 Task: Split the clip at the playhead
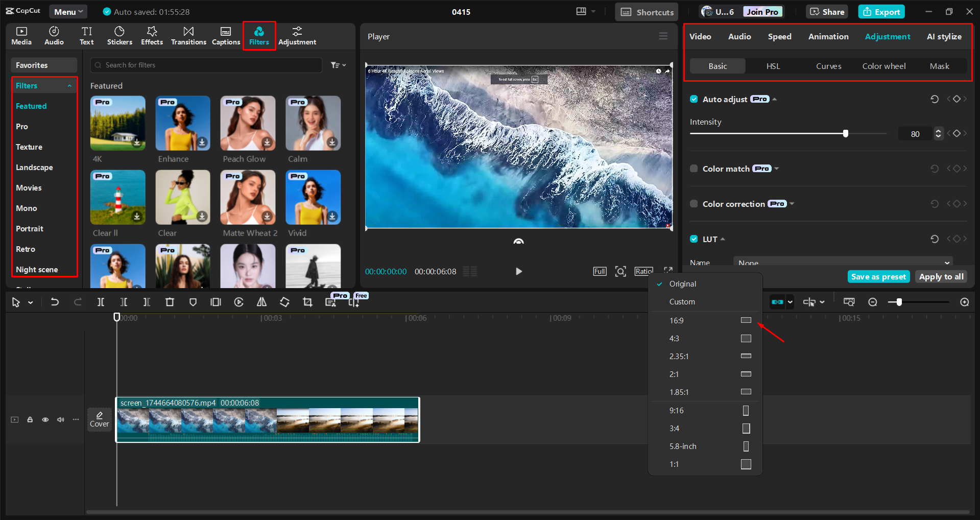[x=101, y=301]
